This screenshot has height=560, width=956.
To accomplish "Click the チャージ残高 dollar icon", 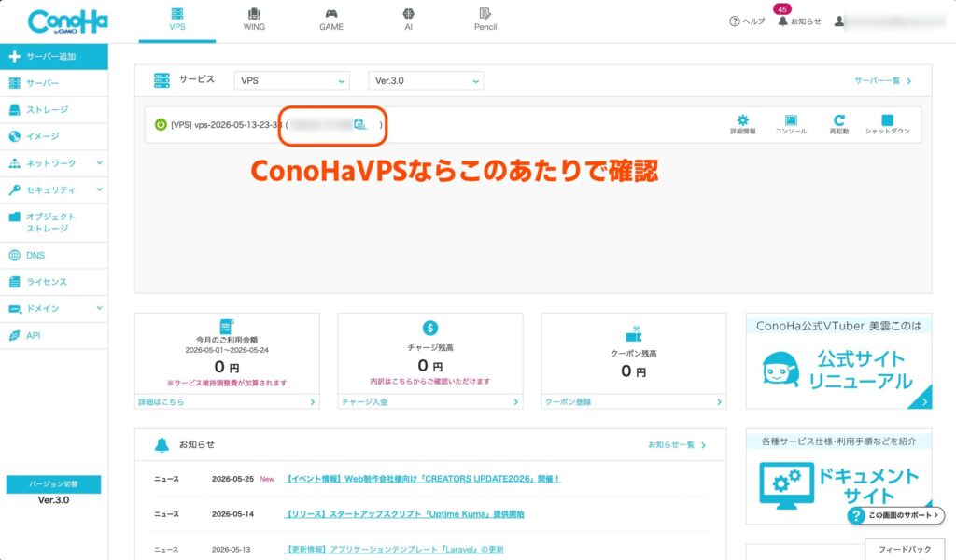I will click(x=429, y=328).
